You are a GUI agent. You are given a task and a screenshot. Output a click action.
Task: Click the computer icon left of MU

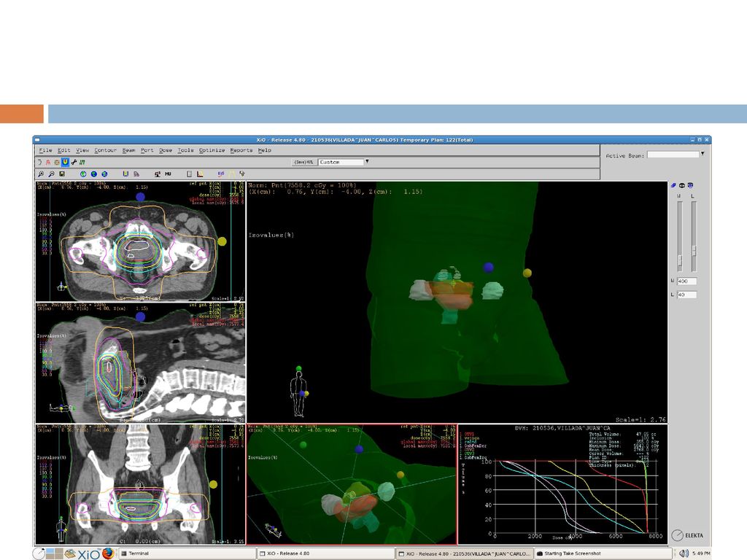point(158,174)
